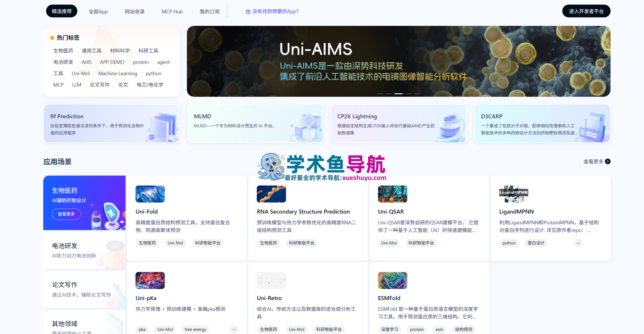Filter by the LLM hot tag

click(77, 85)
